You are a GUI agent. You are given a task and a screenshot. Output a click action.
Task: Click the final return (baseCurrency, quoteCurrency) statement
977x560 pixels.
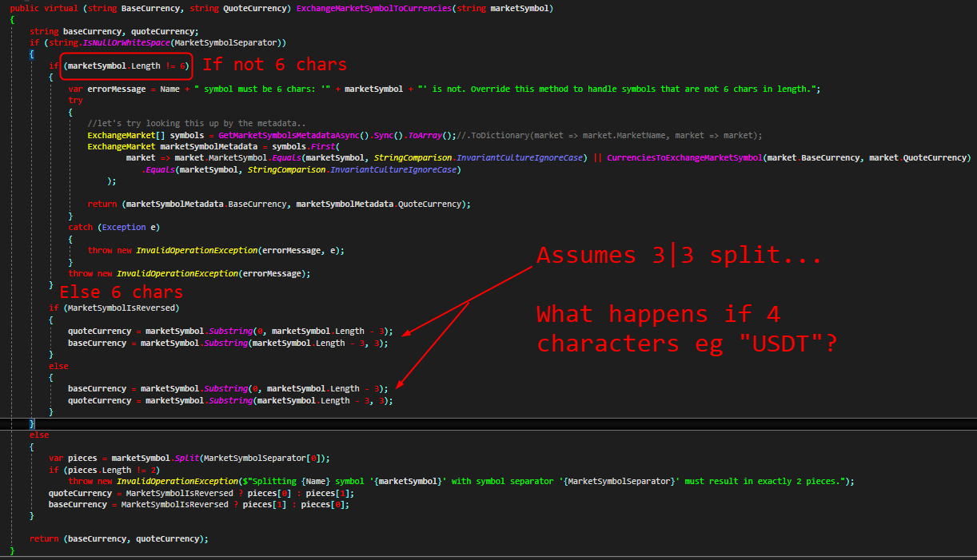pos(118,538)
